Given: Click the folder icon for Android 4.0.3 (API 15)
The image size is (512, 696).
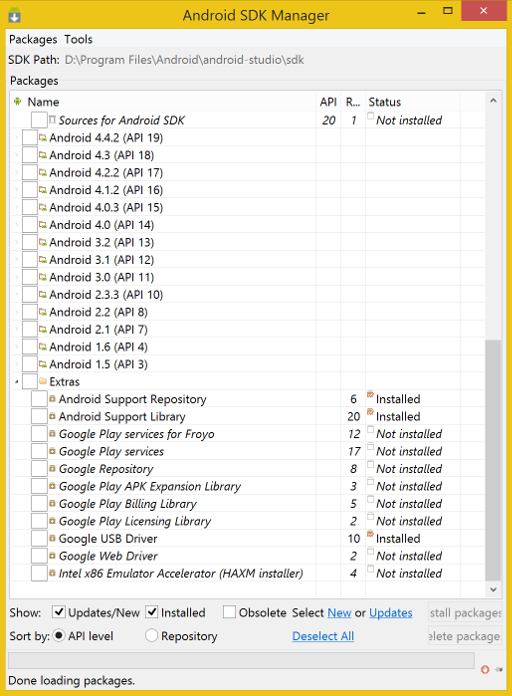Looking at the screenshot, I should pos(43,207).
